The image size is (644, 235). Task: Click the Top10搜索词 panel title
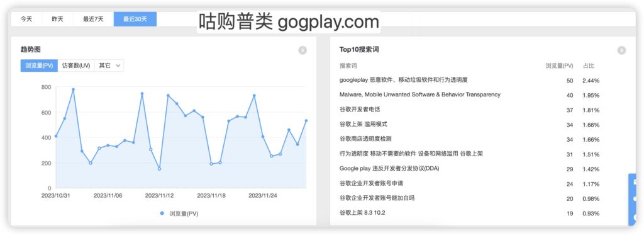359,49
